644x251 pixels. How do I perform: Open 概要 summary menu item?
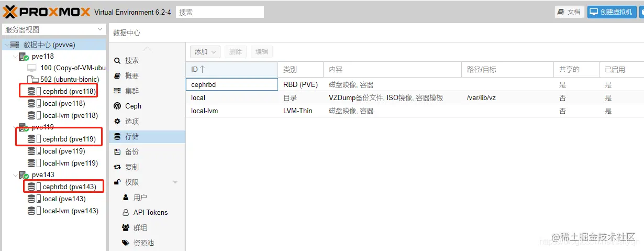click(x=147, y=76)
